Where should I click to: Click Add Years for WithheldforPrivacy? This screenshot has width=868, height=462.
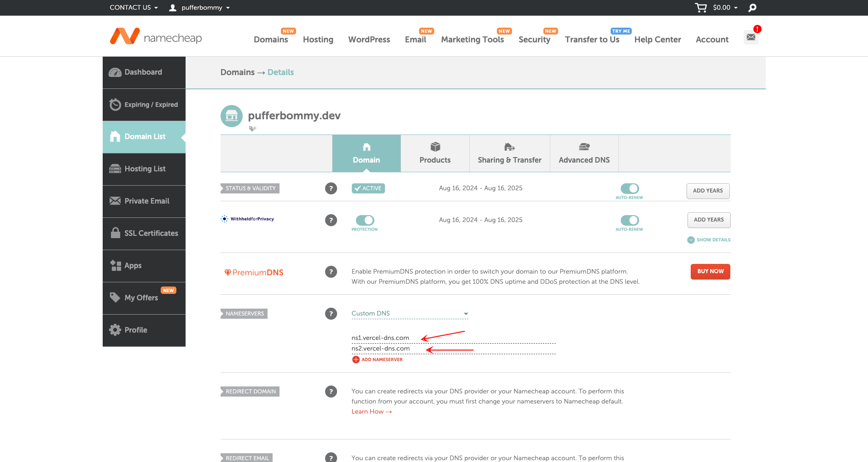pos(709,220)
